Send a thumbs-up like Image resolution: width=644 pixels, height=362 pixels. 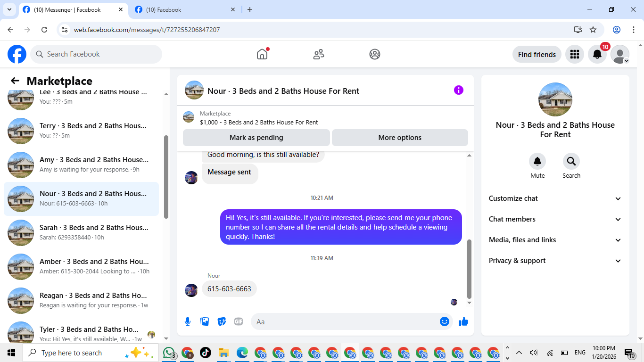tap(463, 321)
